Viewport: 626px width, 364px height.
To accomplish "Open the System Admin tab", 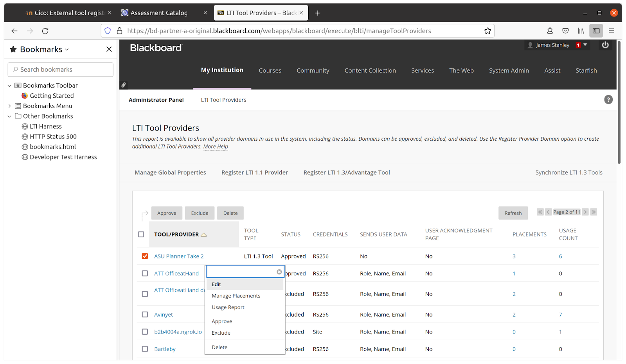I will [x=509, y=70].
